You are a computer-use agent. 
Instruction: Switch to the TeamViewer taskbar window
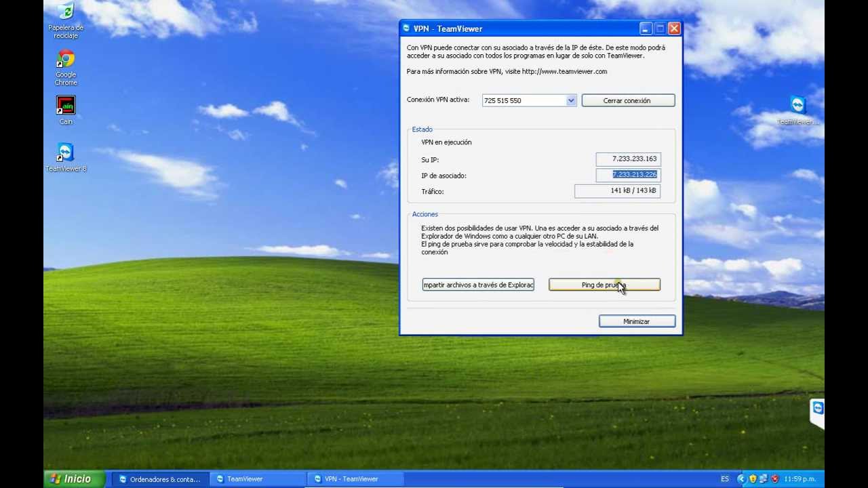click(x=258, y=479)
